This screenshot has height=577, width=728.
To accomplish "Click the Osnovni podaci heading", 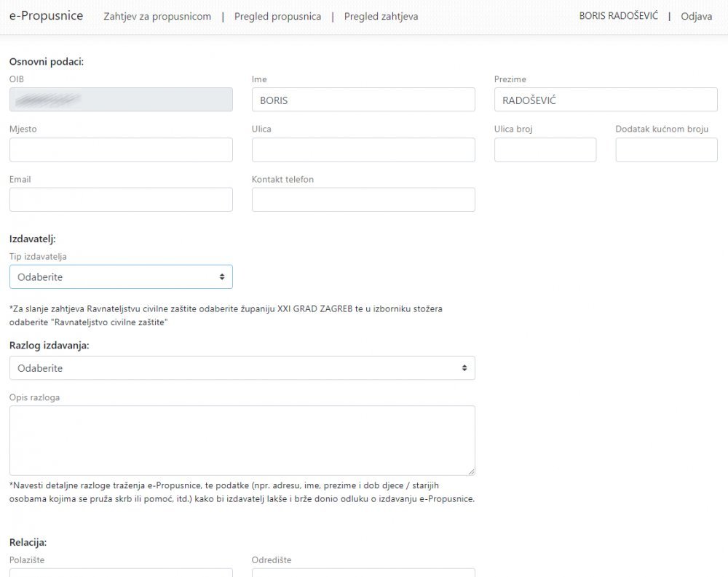I will coord(47,62).
